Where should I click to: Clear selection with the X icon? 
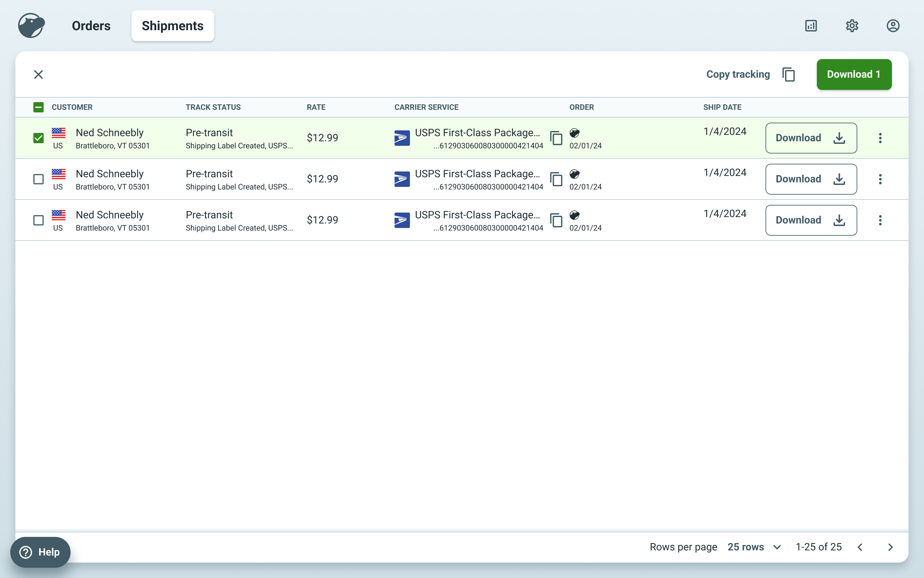pyautogui.click(x=38, y=74)
